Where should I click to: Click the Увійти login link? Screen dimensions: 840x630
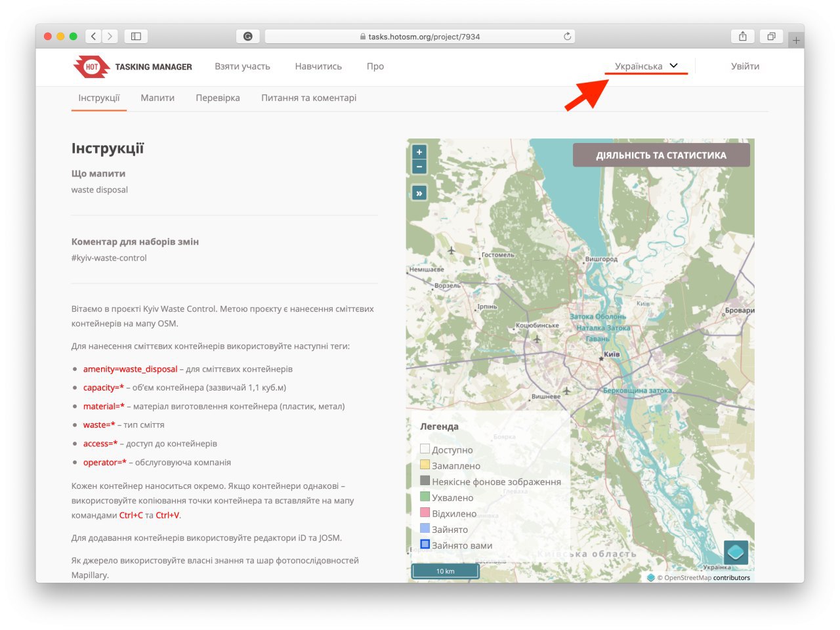coord(745,66)
